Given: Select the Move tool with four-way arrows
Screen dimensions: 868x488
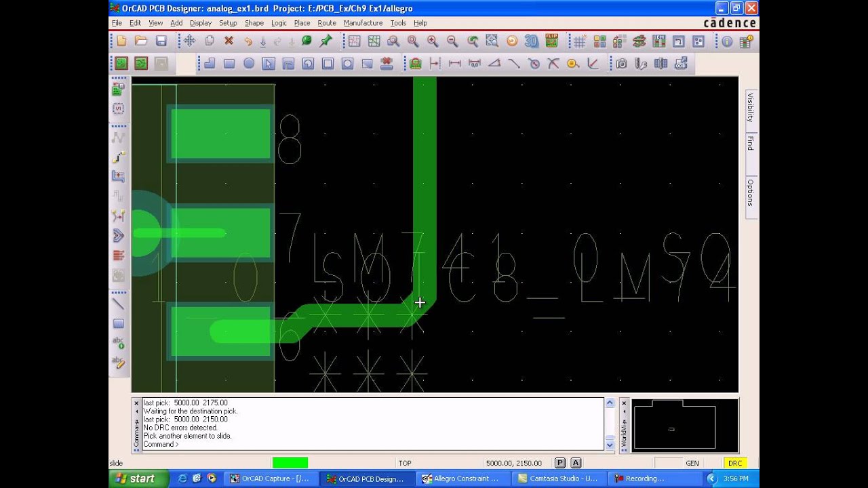Looking at the screenshot, I should pyautogui.click(x=190, y=41).
